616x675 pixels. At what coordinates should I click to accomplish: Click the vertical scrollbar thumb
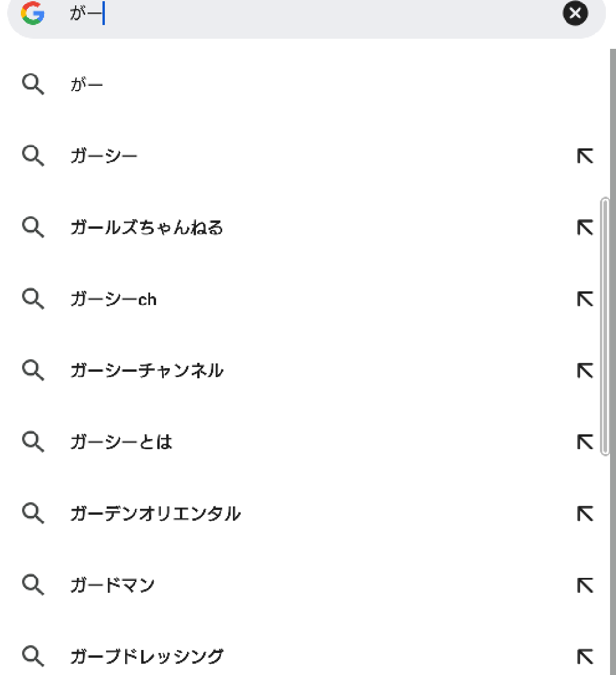[x=605, y=326]
